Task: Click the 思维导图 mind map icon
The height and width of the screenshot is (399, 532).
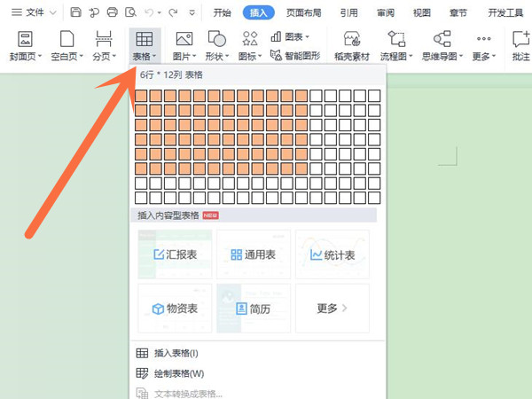Action: coord(441,46)
